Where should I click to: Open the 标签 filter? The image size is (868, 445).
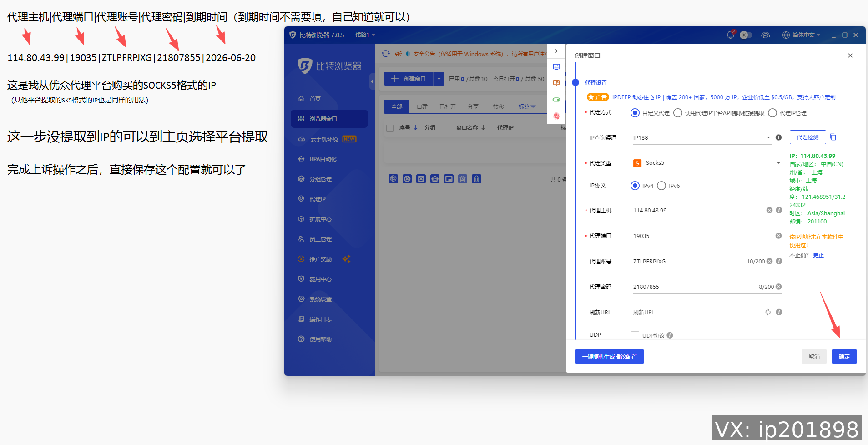click(527, 106)
